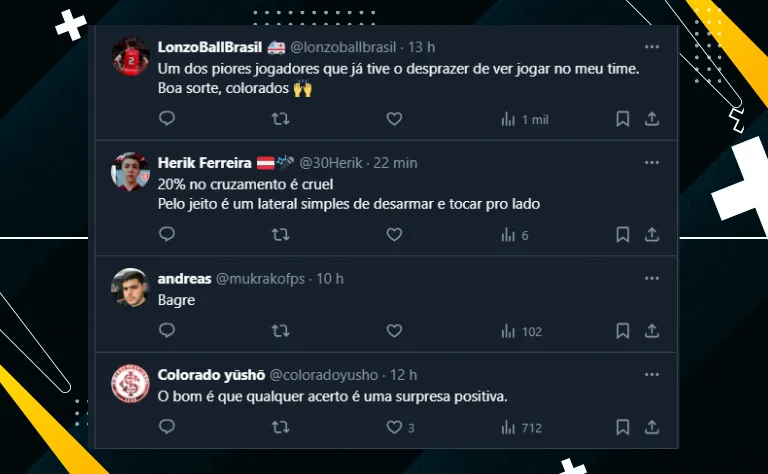This screenshot has width=768, height=474.
Task: Open more options on LonzoBallBrasil's tweet
Action: point(651,47)
